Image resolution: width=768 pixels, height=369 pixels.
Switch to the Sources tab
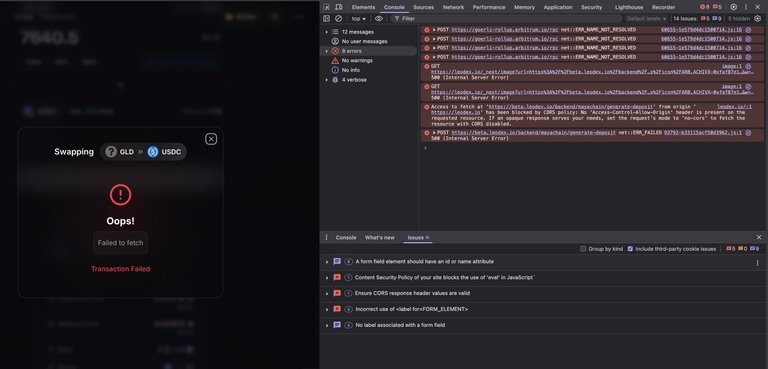pos(423,7)
